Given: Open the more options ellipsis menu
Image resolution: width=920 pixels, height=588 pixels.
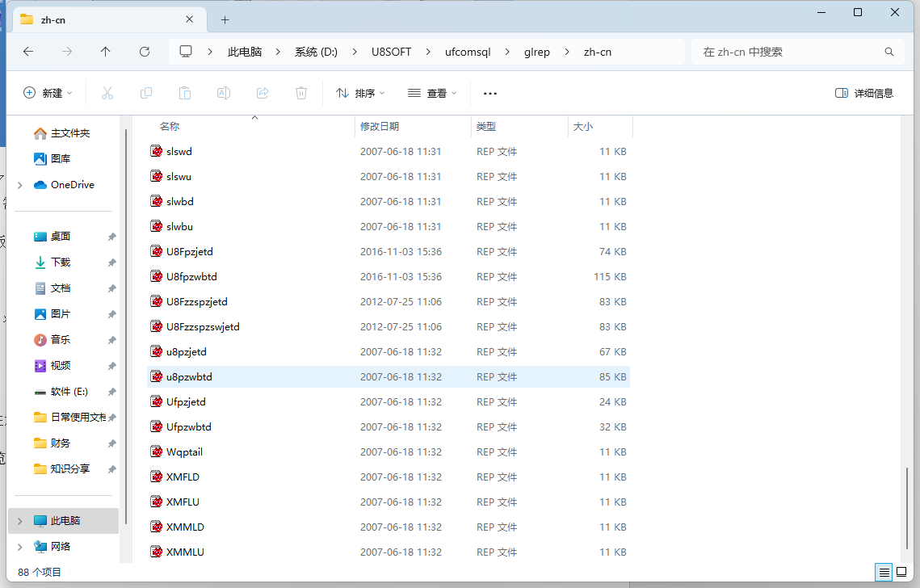Looking at the screenshot, I should click(x=490, y=93).
